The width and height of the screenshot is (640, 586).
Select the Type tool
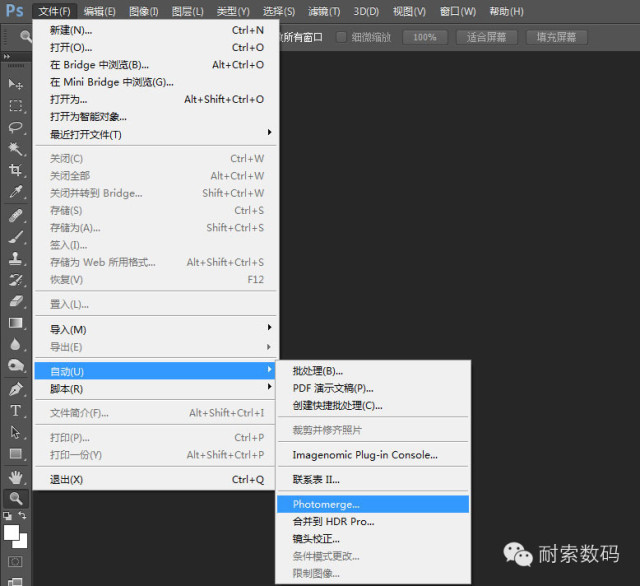16,411
